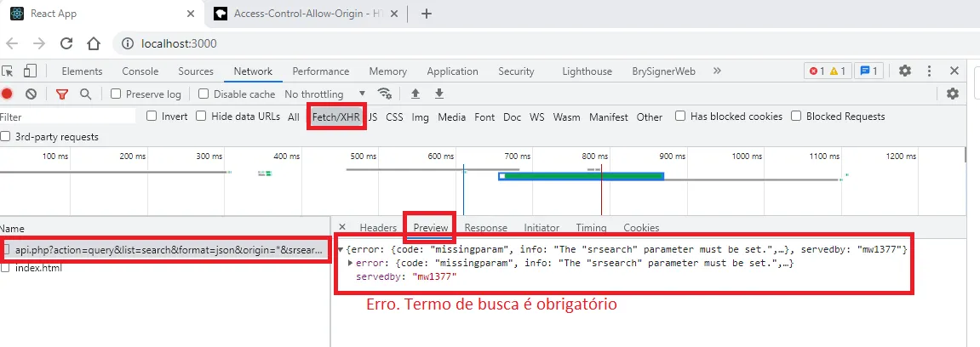Filter requests by CSS
Image resolution: width=980 pixels, height=347 pixels.
(394, 117)
